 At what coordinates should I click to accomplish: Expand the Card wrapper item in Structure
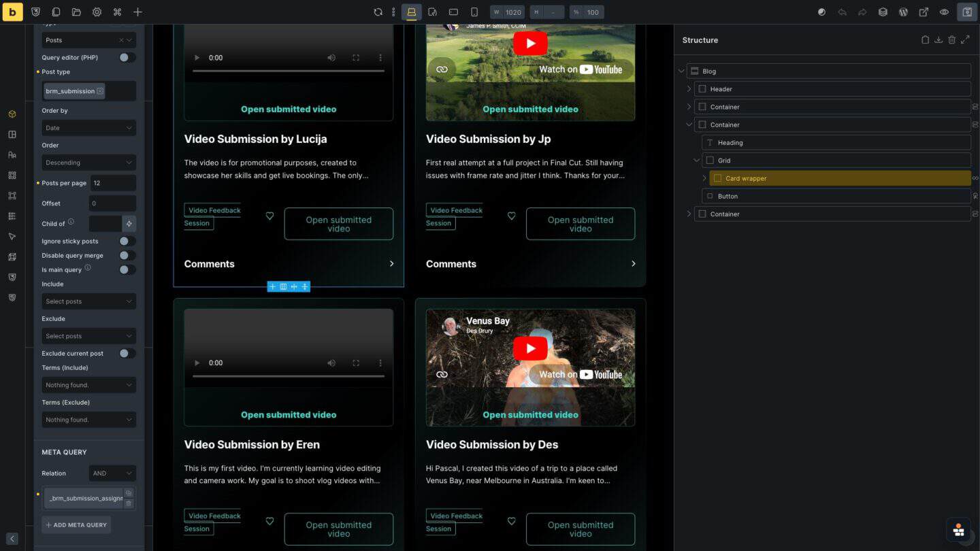pyautogui.click(x=704, y=178)
